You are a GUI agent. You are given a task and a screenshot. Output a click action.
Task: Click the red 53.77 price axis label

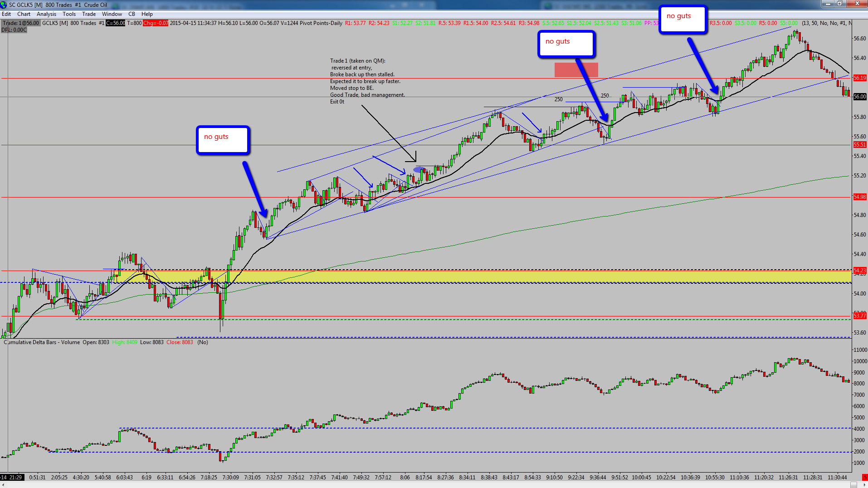pyautogui.click(x=860, y=316)
